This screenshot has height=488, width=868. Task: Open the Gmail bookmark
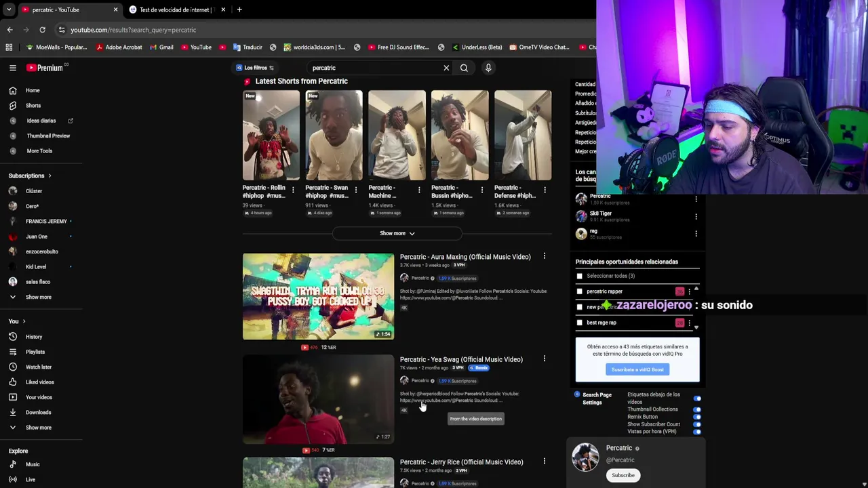click(161, 47)
